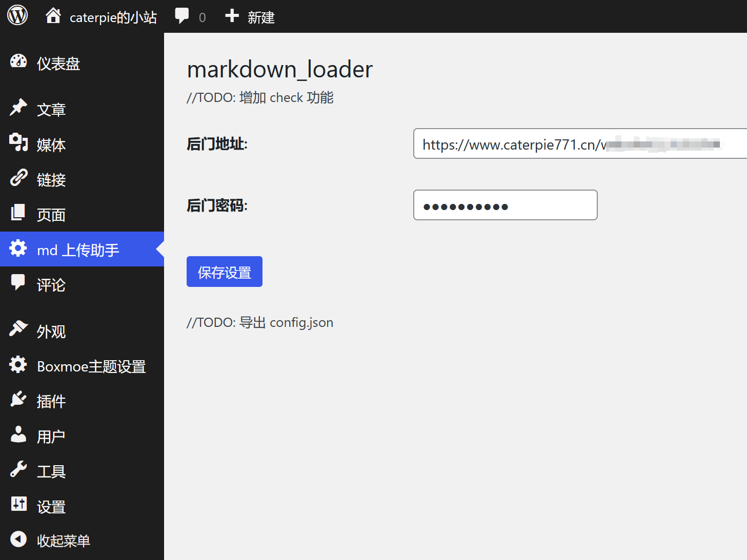Viewport: 747px width, 560px height.
Task: Click the home icon beside the site name
Action: [53, 16]
